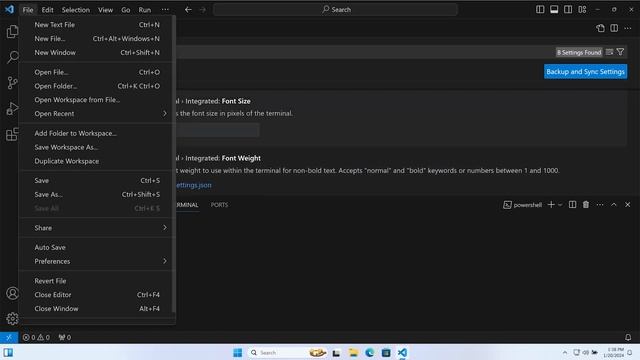Open the settings filter funnel

tap(620, 52)
